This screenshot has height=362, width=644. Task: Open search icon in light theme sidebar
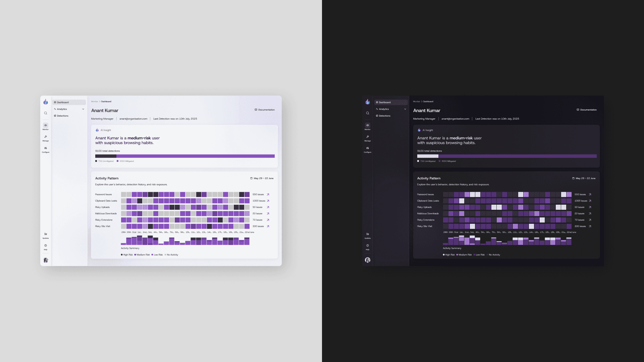(x=46, y=113)
